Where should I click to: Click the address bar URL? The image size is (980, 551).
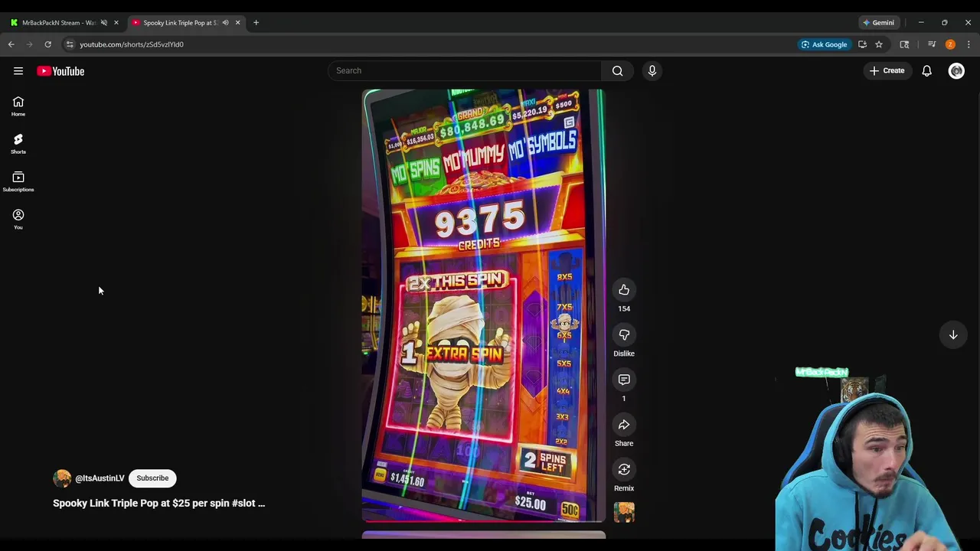point(132,44)
